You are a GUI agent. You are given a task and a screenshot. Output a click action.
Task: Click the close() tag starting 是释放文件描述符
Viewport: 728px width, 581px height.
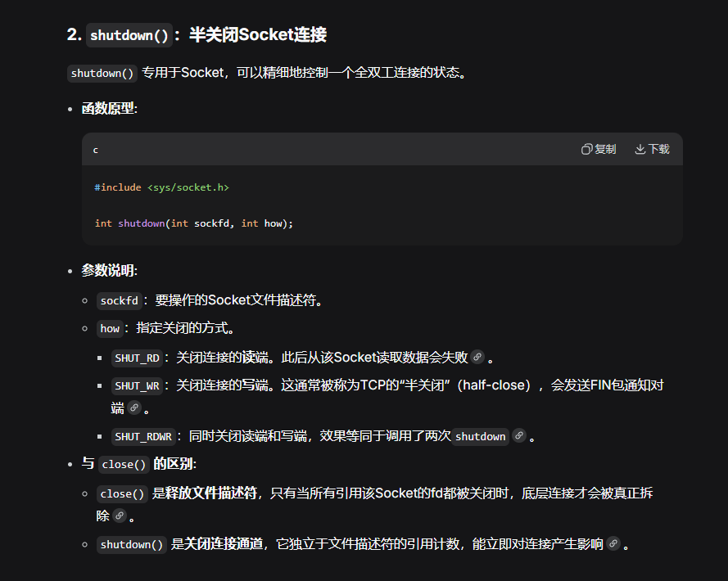click(x=122, y=493)
